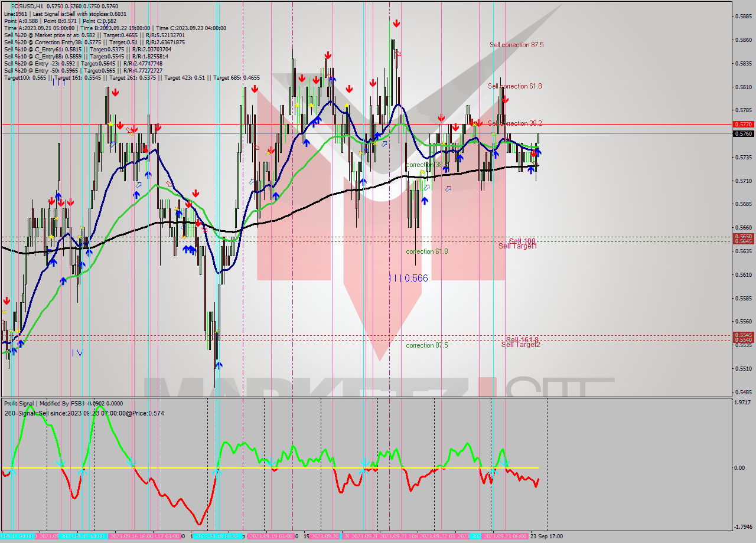Click the 'Sell correction 38.2' label
Viewport: 756px width, 543px height.
tap(515, 123)
